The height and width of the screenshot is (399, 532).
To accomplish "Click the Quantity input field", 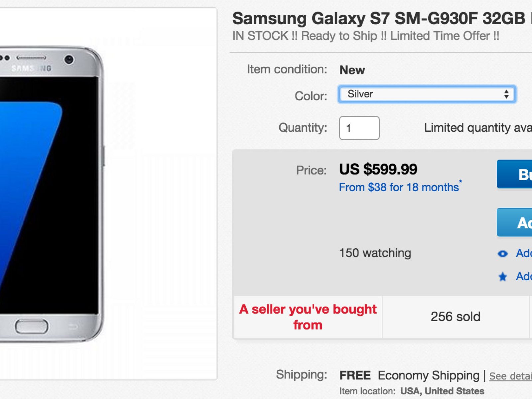I will click(x=359, y=128).
